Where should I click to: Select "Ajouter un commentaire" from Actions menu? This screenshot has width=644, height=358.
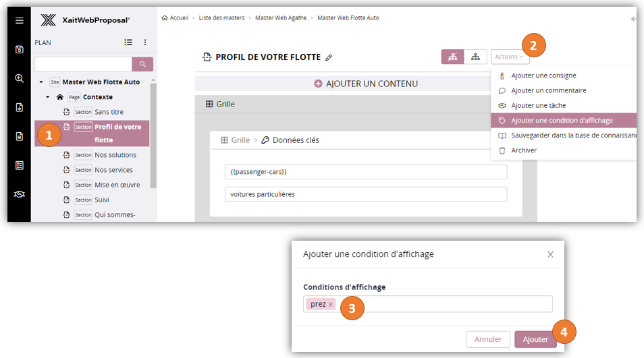click(548, 90)
